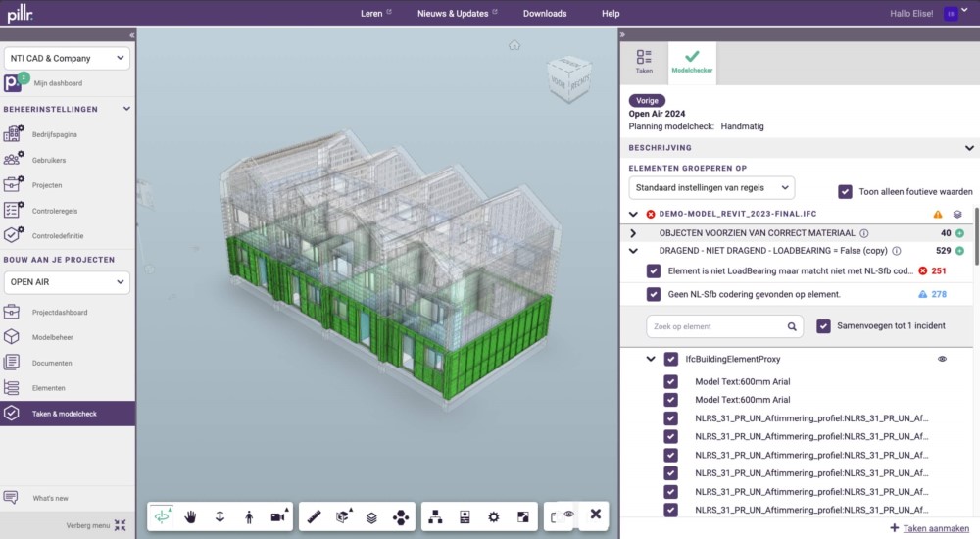Screen dimensions: 980x539
Task: Open 'Standaard instellingen van regels' dropdown
Action: (x=711, y=187)
